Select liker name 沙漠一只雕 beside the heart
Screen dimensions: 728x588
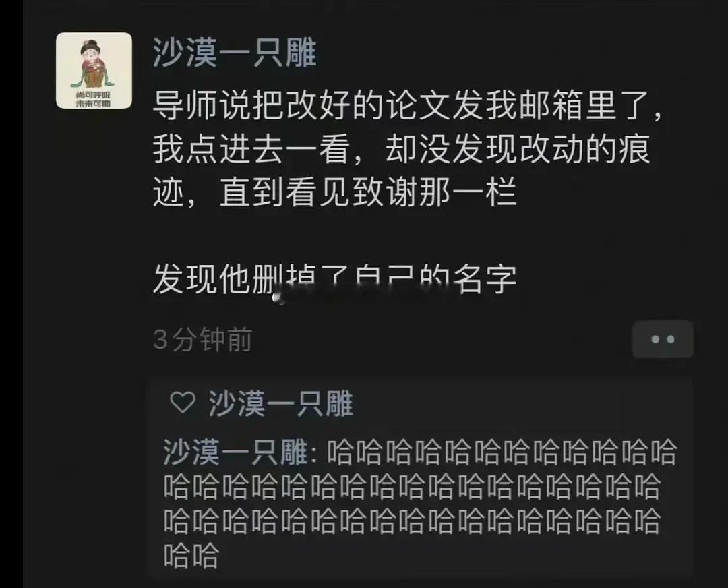(x=280, y=403)
